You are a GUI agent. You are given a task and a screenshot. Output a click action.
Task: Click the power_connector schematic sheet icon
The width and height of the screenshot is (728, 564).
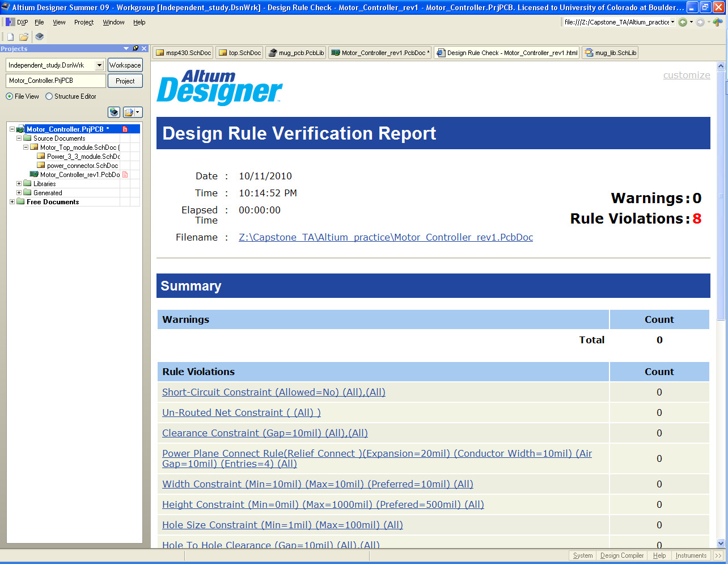[41, 166]
